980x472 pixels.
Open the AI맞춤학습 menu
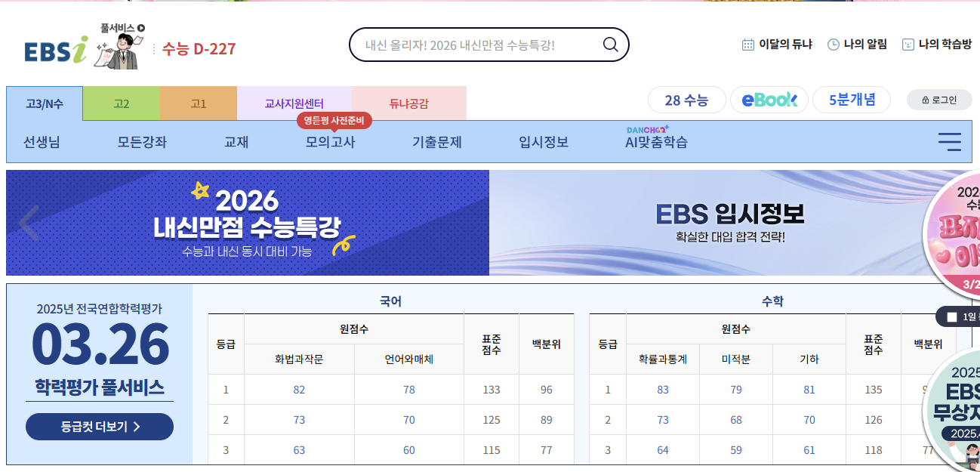tap(656, 142)
